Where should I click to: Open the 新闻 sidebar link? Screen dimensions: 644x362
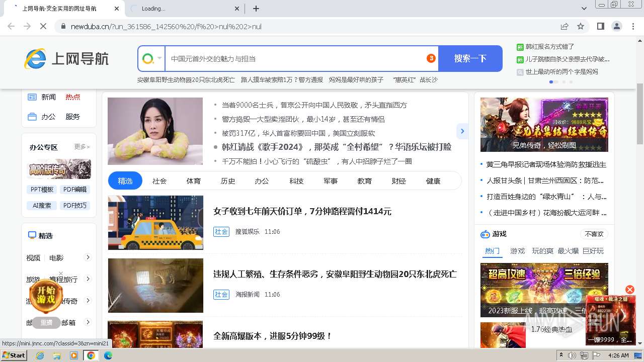click(x=48, y=97)
